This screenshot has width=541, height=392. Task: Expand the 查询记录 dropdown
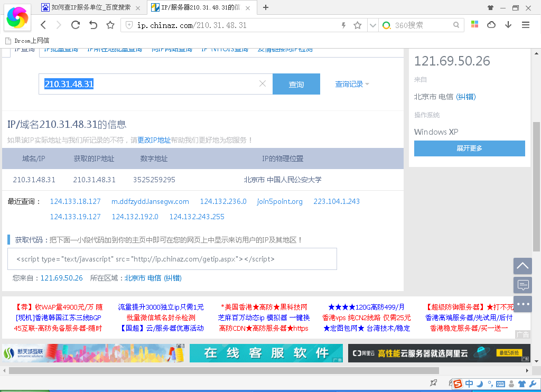click(x=352, y=84)
